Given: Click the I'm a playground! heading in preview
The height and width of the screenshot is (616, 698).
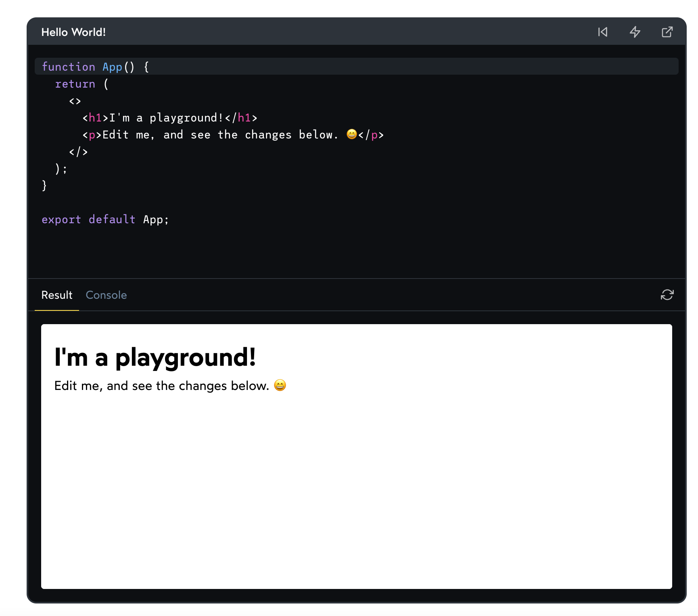Looking at the screenshot, I should click(156, 357).
